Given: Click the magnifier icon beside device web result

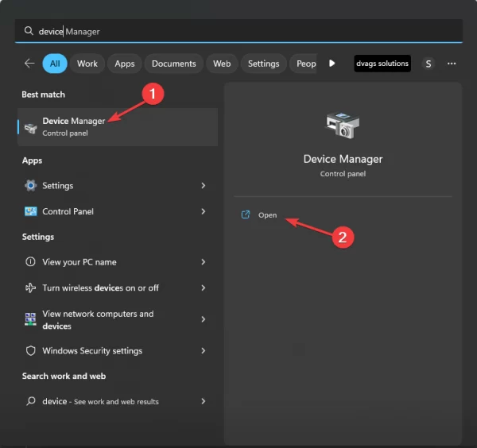Looking at the screenshot, I should (x=31, y=401).
